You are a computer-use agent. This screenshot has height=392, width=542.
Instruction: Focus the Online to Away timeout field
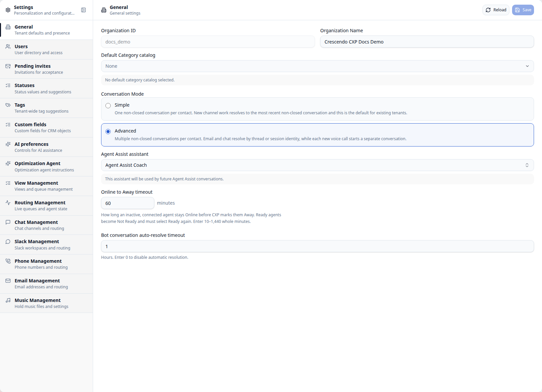point(128,203)
